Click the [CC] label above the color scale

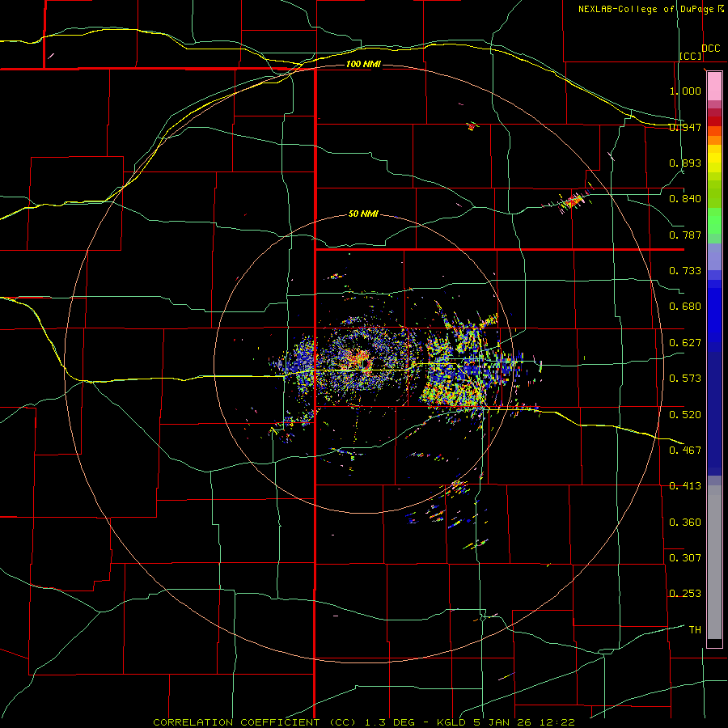691,56
